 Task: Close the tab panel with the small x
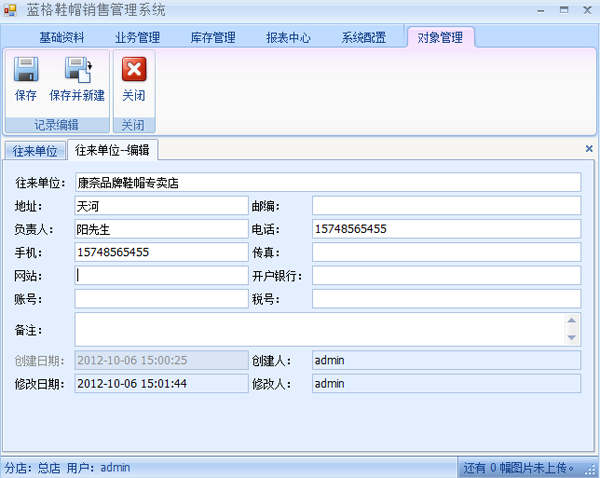589,149
